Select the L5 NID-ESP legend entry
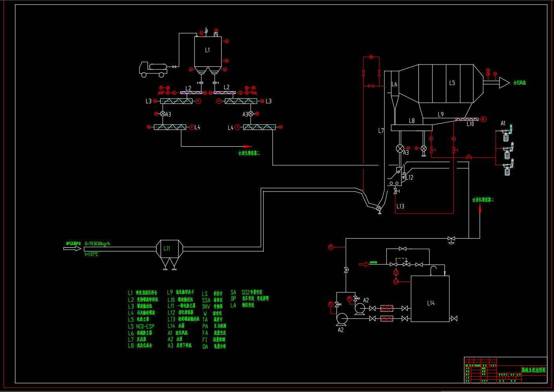This screenshot has height=392, width=554. point(141,326)
